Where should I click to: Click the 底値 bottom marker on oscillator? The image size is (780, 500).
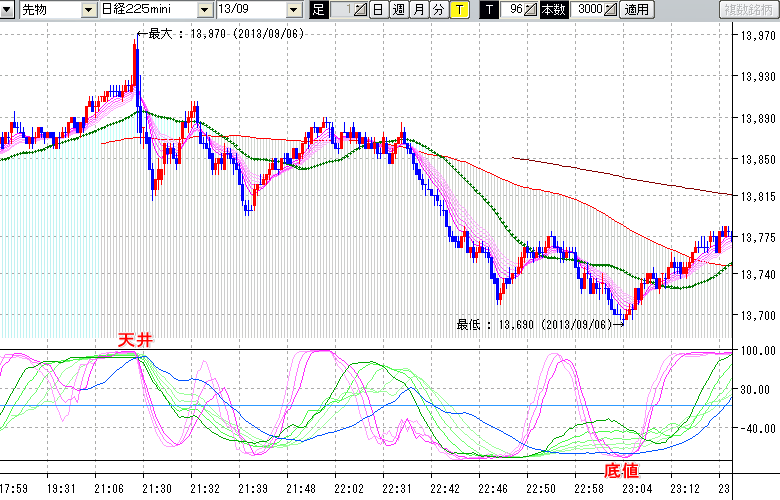pyautogui.click(x=619, y=468)
